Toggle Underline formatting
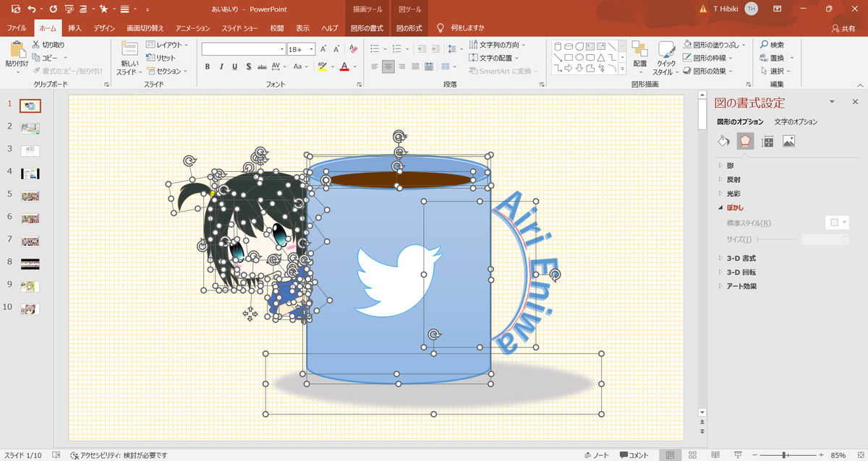868x461 pixels. (x=235, y=66)
